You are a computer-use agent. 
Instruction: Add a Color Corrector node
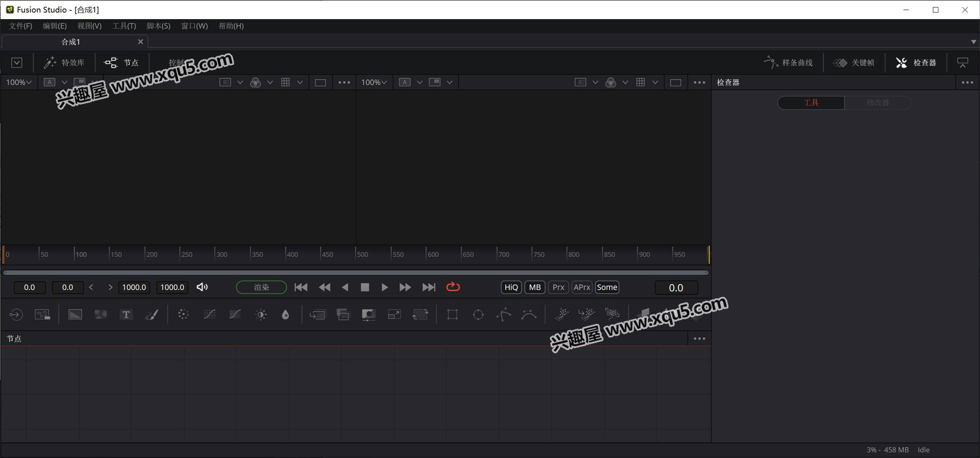(183, 315)
